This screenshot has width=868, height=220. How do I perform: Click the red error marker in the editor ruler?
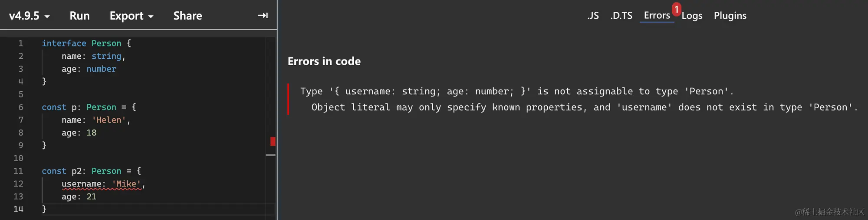(273, 141)
